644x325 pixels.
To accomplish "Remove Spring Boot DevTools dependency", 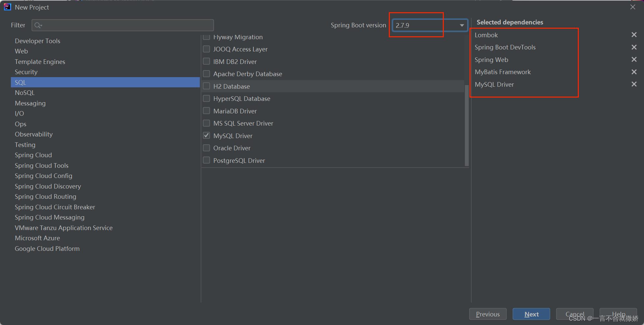I will tap(634, 47).
